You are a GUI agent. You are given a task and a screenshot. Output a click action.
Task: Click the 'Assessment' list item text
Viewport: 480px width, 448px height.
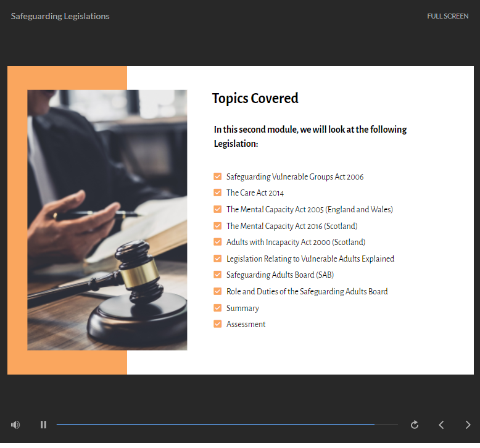click(246, 325)
